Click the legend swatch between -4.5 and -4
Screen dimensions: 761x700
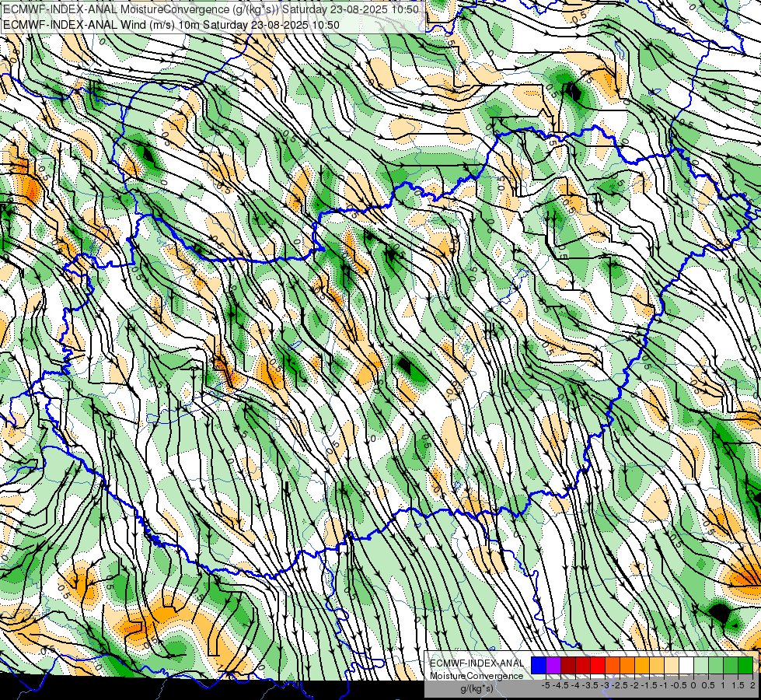pyautogui.click(x=568, y=666)
